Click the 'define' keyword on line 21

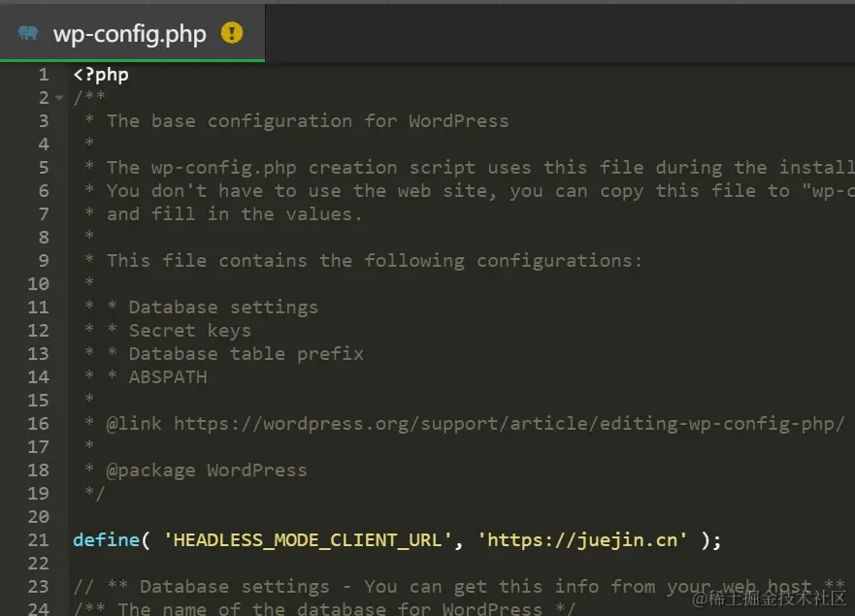coord(107,540)
